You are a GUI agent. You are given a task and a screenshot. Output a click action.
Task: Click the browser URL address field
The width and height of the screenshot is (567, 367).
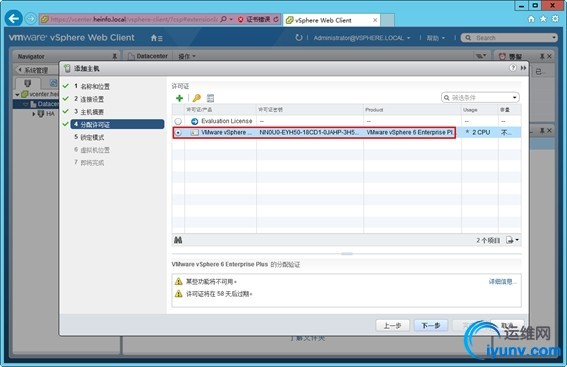133,19
